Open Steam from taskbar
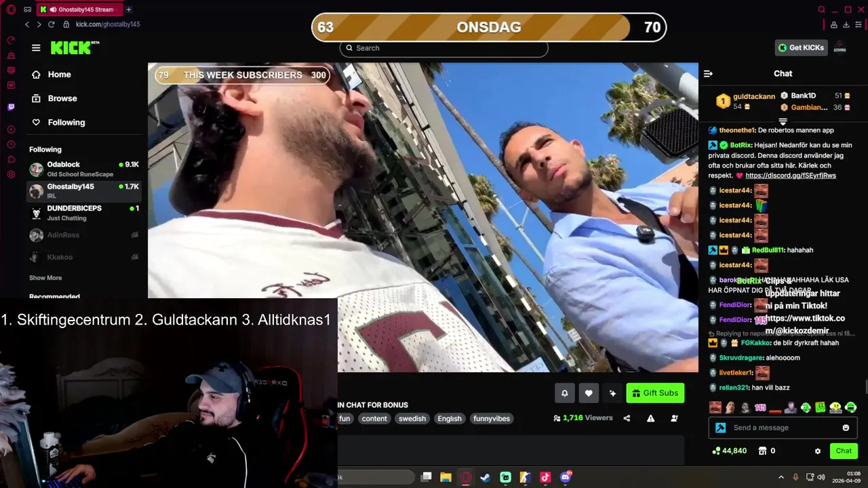The height and width of the screenshot is (488, 868). click(x=486, y=477)
